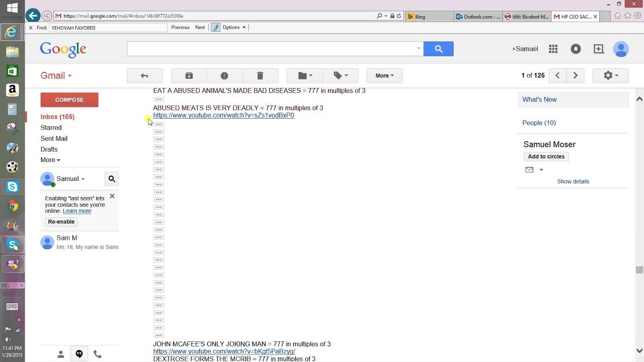
Task: Click the Report spam icon
Action: (224, 75)
